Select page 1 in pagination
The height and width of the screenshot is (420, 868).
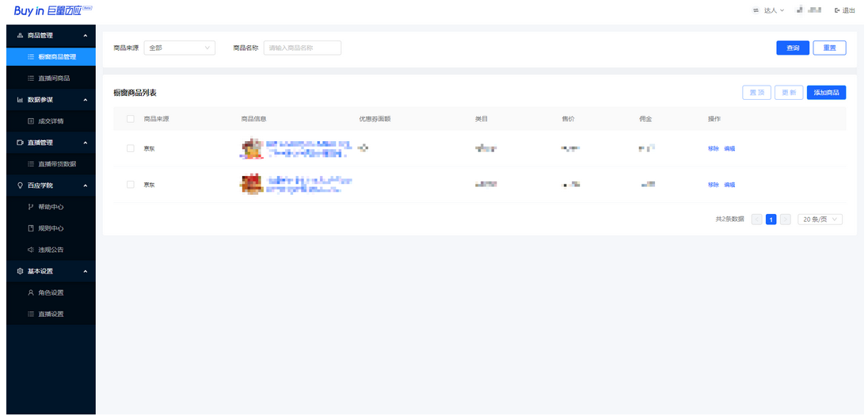pos(771,220)
